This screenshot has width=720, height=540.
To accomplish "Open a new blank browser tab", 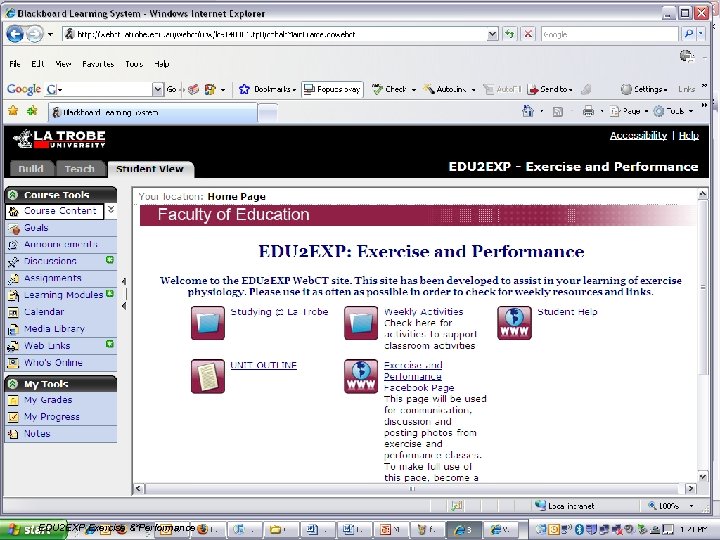I will tap(268, 112).
